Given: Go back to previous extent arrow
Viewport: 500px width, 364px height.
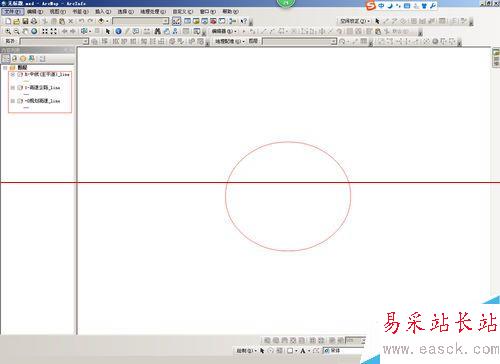Looking at the screenshot, I should (64, 31).
